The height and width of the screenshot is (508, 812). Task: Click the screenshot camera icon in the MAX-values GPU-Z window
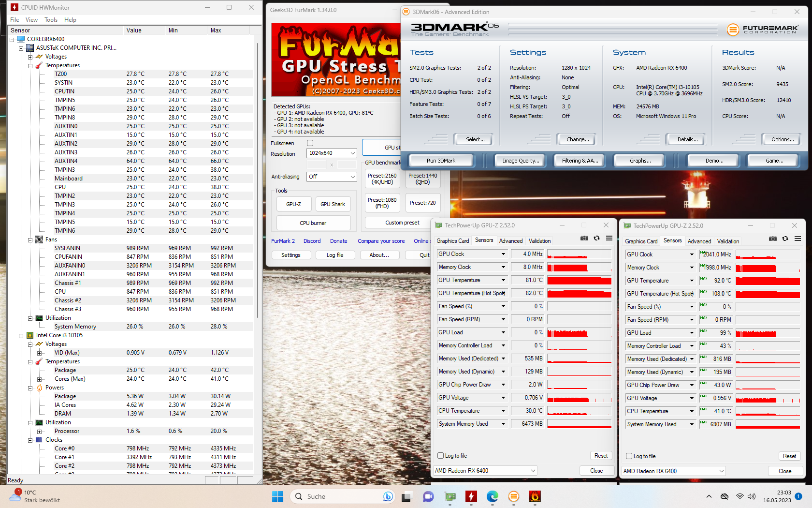tap(773, 239)
